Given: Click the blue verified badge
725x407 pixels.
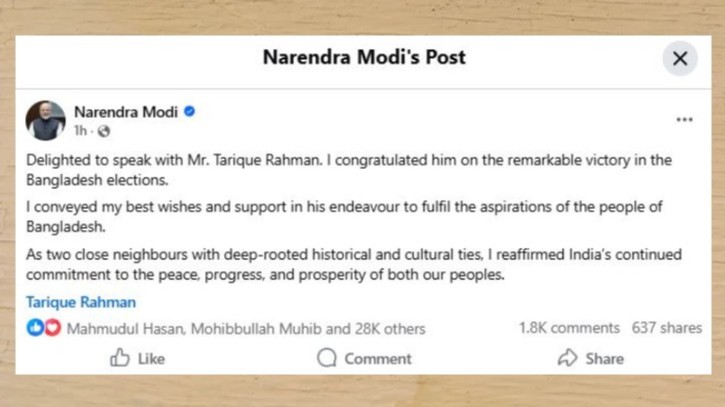Looking at the screenshot, I should tap(190, 112).
